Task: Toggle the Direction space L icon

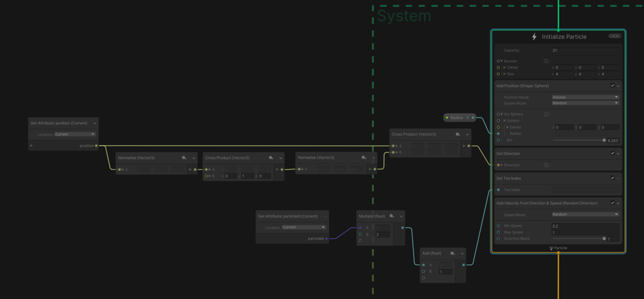Action: pyautogui.click(x=546, y=165)
